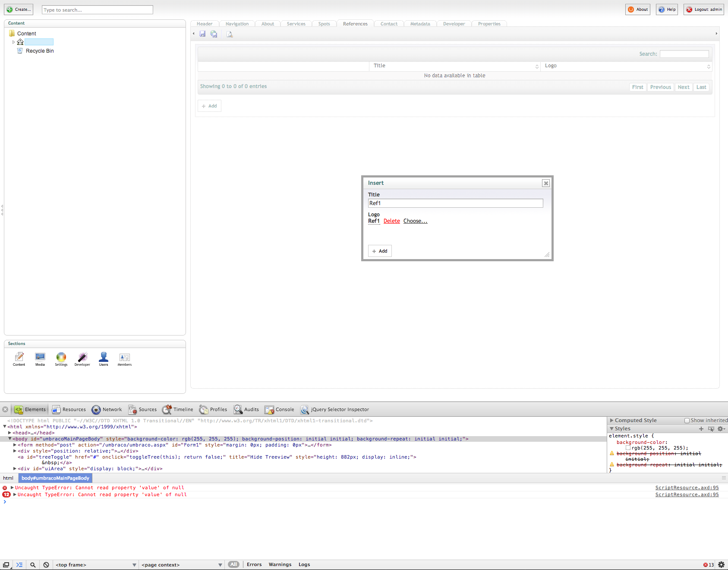Collapse the html element node
This screenshot has width=728, height=570.
tap(5, 427)
